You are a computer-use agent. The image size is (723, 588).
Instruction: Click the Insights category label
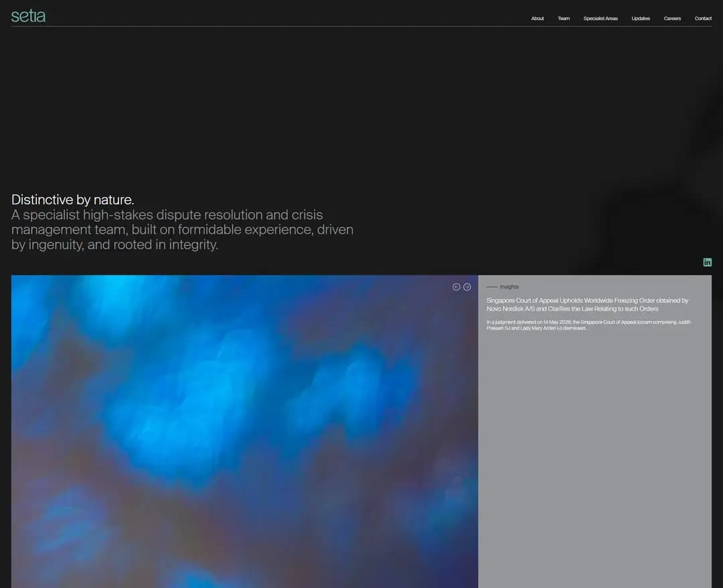509,287
